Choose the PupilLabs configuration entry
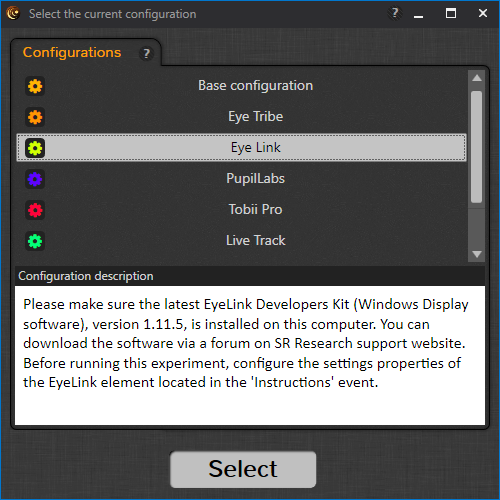Screen dimensions: 500x500 [242, 179]
